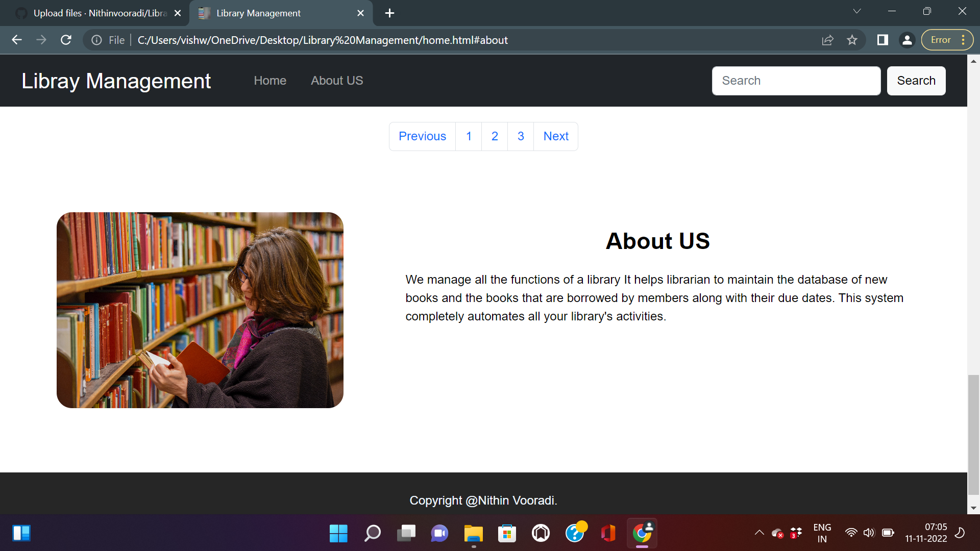Click the page vertical scrollbar thumb
Screen dimensions: 980x551
tap(973, 435)
